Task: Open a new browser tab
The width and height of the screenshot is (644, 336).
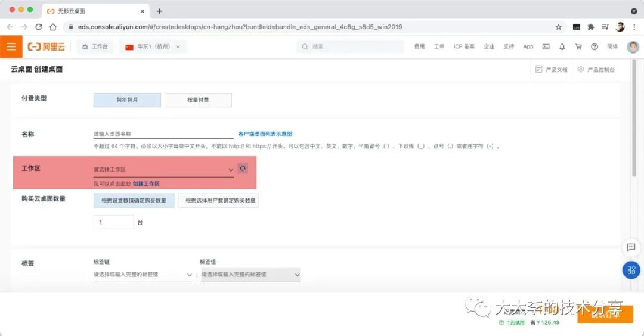Action: (x=159, y=11)
